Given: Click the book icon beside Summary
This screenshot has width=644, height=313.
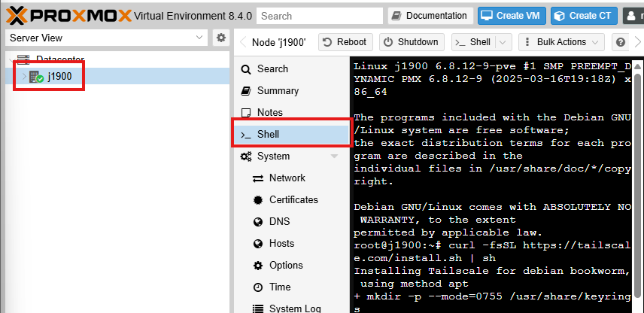Looking at the screenshot, I should pyautogui.click(x=245, y=91).
